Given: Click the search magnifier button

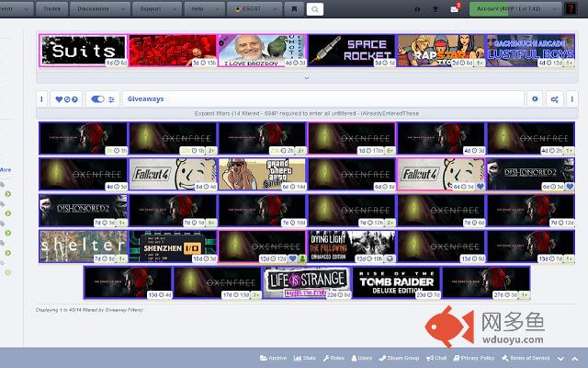Looking at the screenshot, I should (315, 9).
